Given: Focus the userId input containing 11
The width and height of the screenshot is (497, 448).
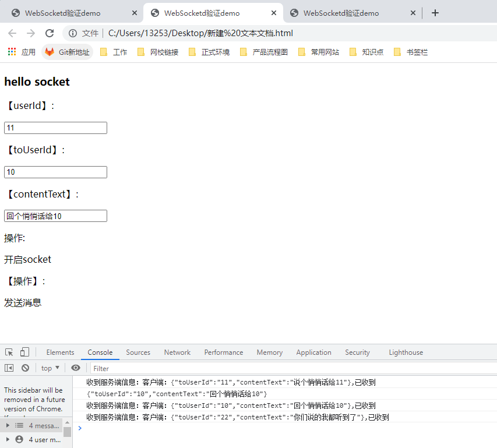Looking at the screenshot, I should [x=55, y=128].
